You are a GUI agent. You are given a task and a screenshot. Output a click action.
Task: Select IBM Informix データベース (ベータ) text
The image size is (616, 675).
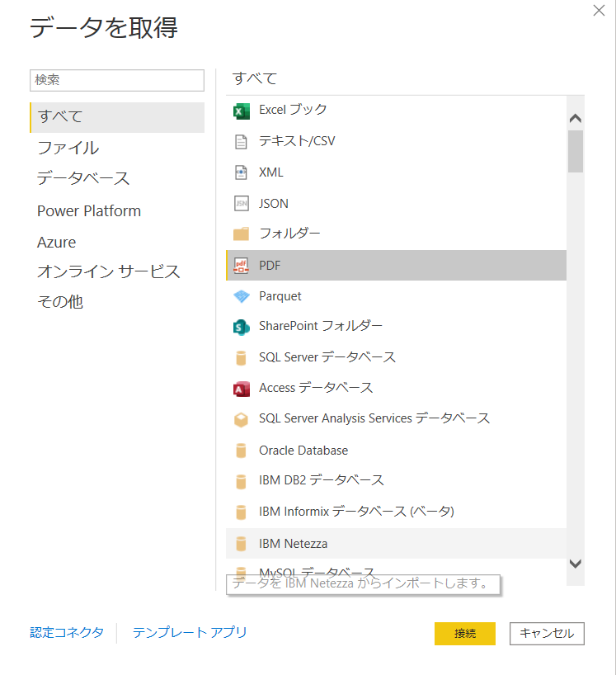tap(356, 512)
